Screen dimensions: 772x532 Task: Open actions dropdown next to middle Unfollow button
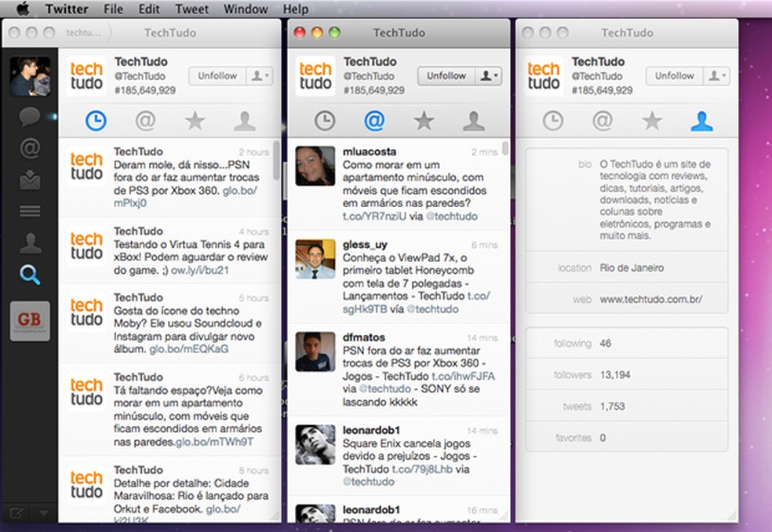coord(488,76)
